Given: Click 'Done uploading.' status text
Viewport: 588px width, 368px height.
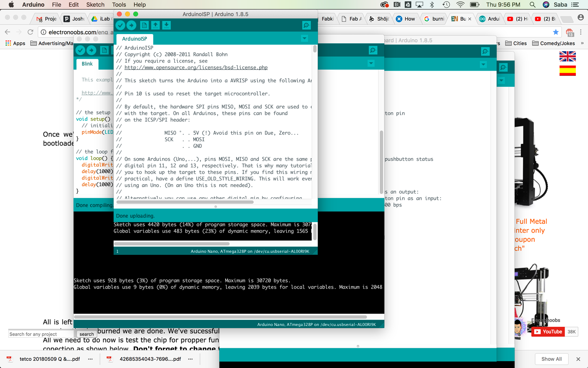Looking at the screenshot, I should click(x=135, y=216).
